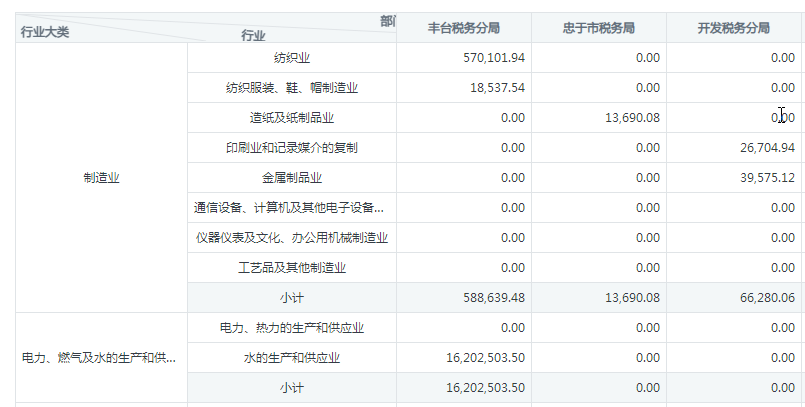Select the 纺织服装、鞋、帽制造业 row label
This screenshot has height=407, width=805.
point(292,88)
